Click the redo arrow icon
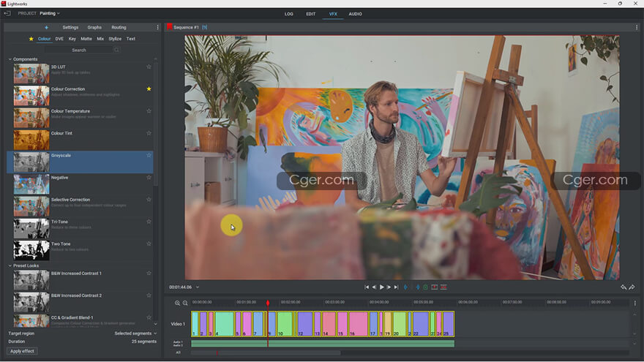This screenshot has width=644, height=362. [632, 287]
